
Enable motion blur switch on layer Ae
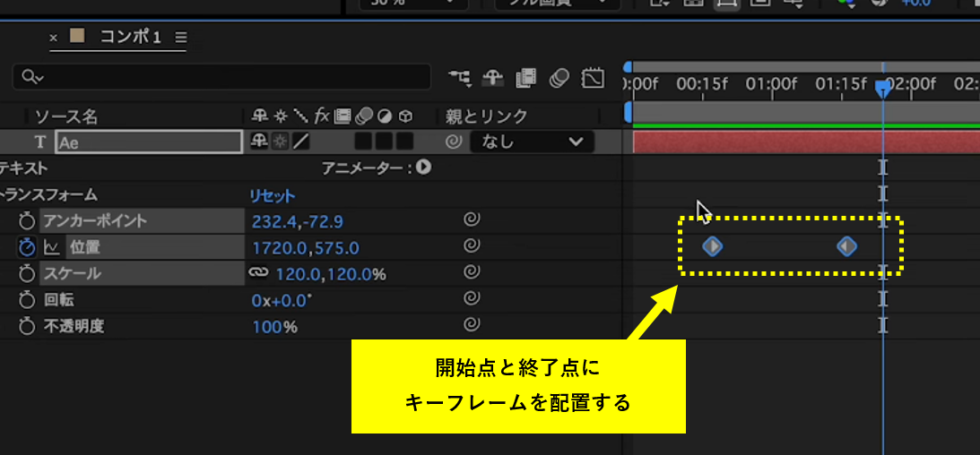coord(364,142)
